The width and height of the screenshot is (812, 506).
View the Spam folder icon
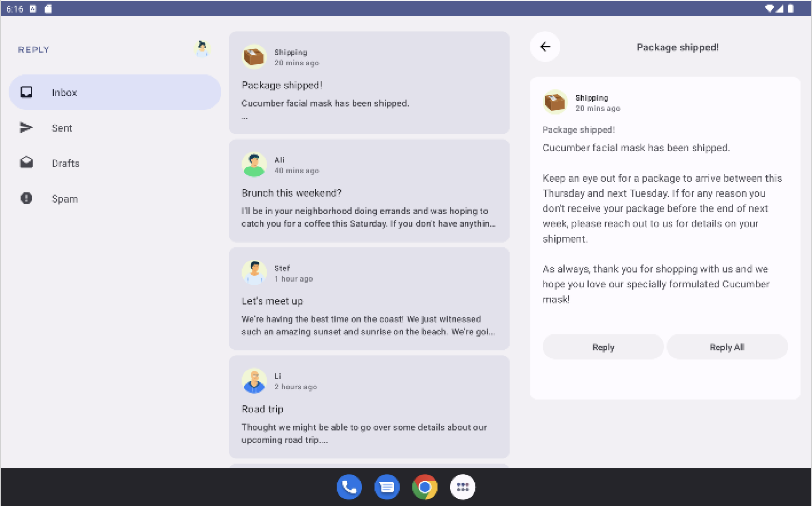[x=26, y=199]
